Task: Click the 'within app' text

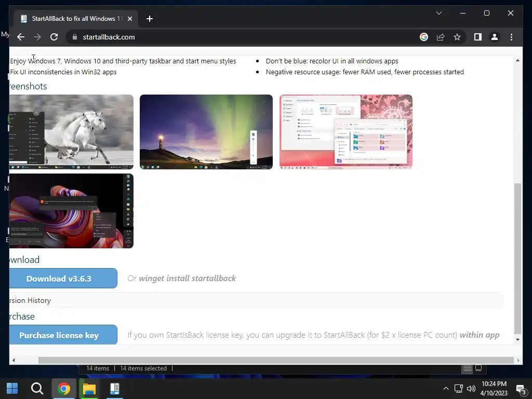Action: (480, 335)
